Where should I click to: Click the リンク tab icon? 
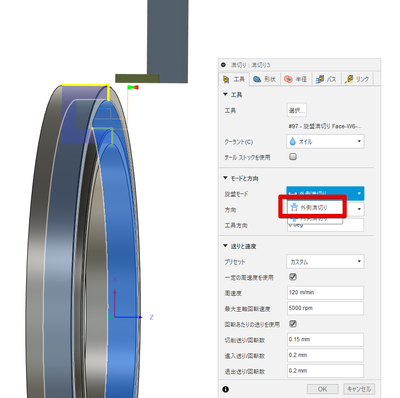coord(349,79)
